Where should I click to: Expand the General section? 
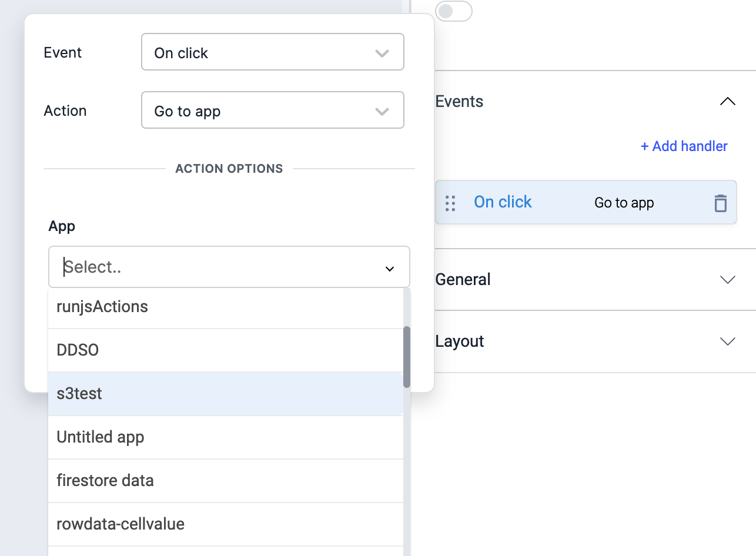[728, 280]
